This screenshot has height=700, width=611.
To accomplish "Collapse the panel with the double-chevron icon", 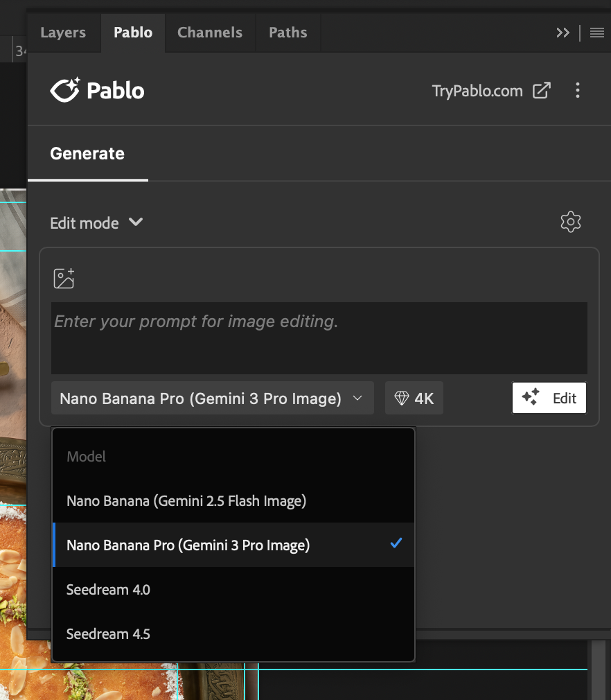I will coord(562,32).
